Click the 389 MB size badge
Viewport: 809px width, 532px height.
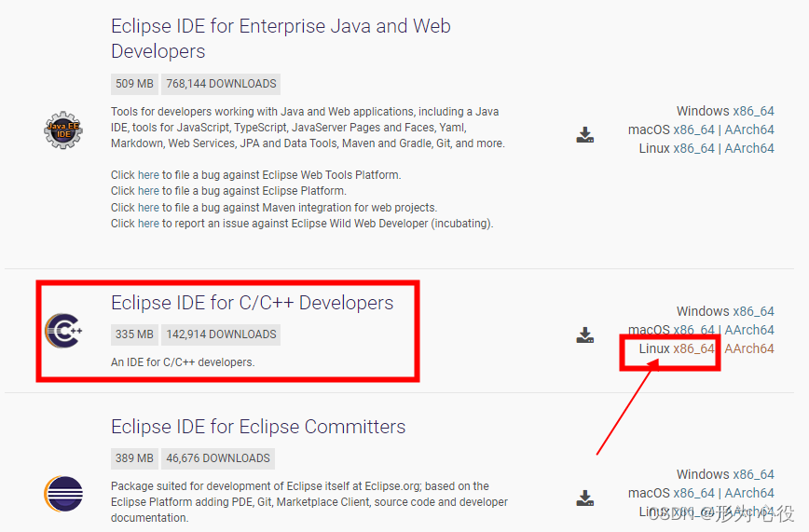click(134, 458)
